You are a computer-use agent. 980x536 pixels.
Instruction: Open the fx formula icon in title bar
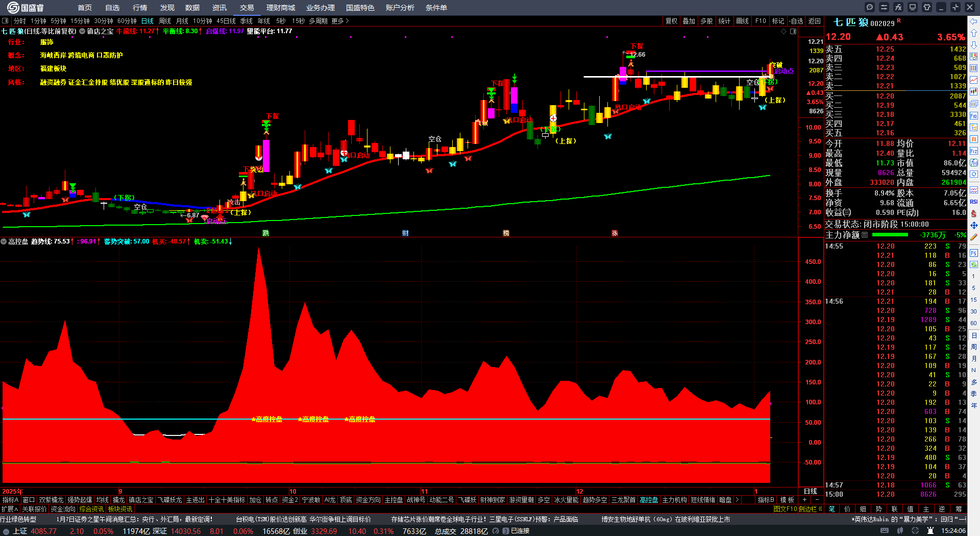click(898, 7)
